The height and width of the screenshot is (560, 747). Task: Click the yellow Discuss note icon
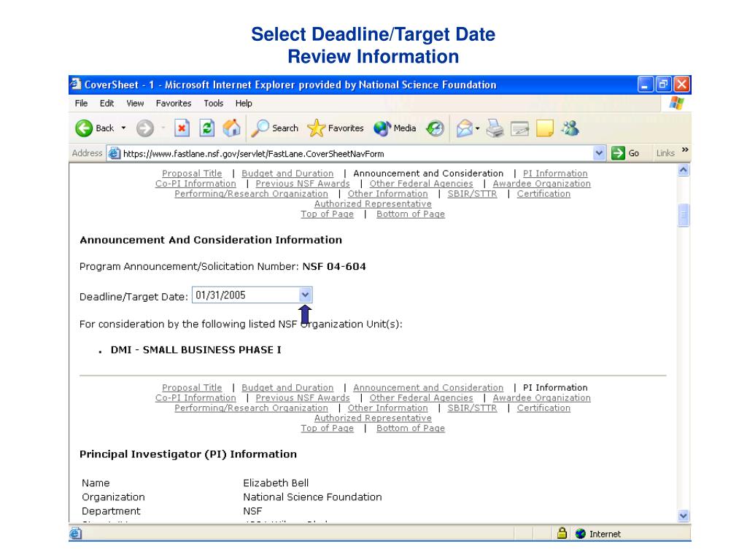(x=544, y=128)
